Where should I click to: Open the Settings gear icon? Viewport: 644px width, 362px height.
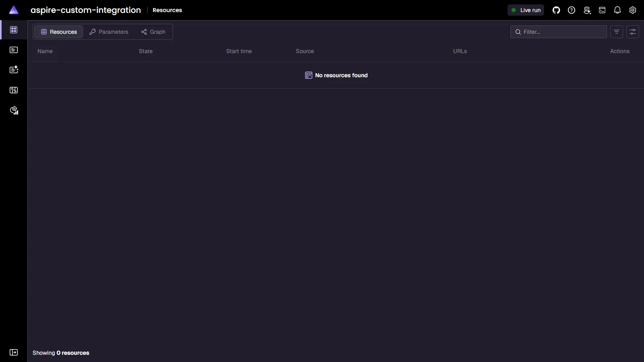point(633,10)
